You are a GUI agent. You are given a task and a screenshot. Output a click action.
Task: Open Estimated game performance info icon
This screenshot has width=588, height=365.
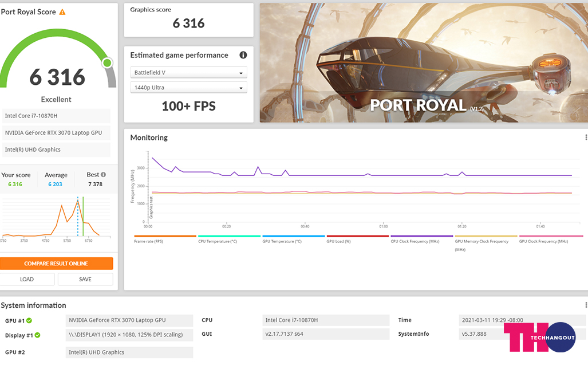[x=243, y=55]
